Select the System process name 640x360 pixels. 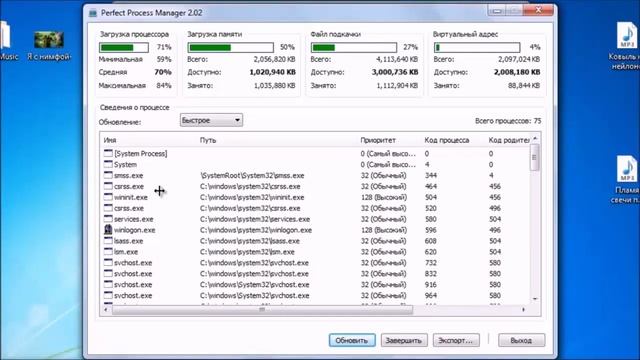pos(125,164)
